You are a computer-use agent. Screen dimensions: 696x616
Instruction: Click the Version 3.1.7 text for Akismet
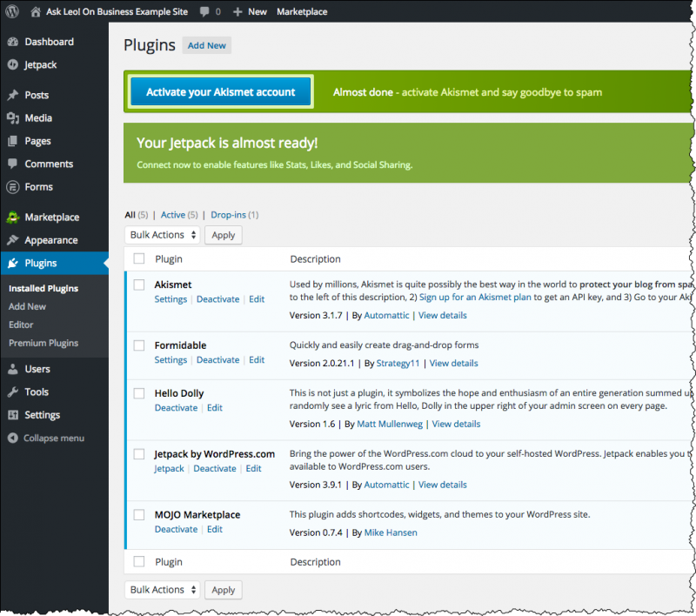(316, 316)
